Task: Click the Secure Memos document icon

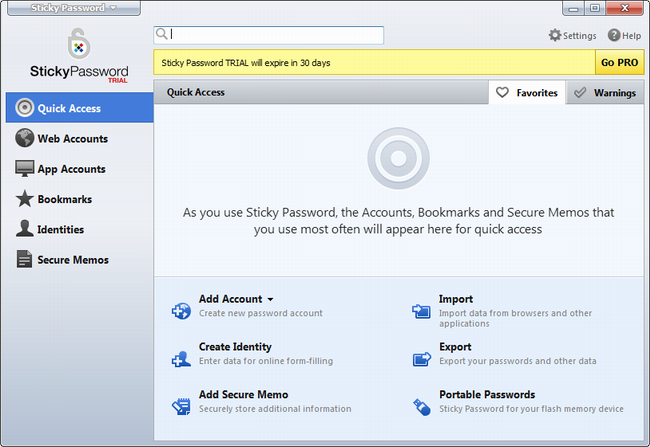Action: pyautogui.click(x=24, y=259)
